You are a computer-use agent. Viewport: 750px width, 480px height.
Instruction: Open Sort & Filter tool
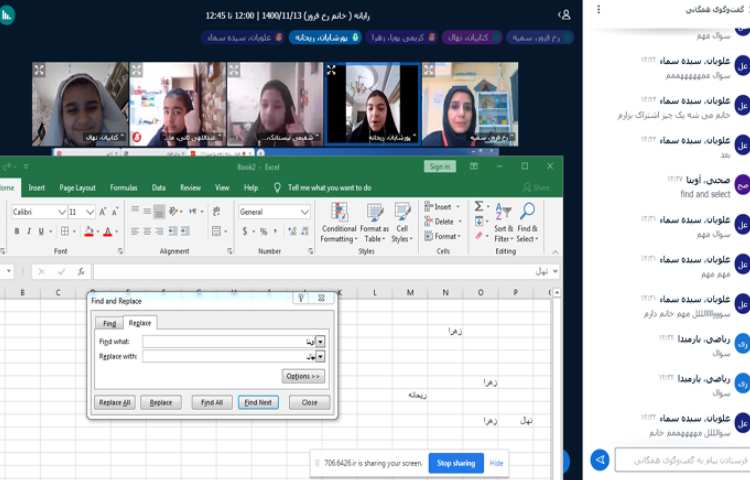[x=503, y=221]
